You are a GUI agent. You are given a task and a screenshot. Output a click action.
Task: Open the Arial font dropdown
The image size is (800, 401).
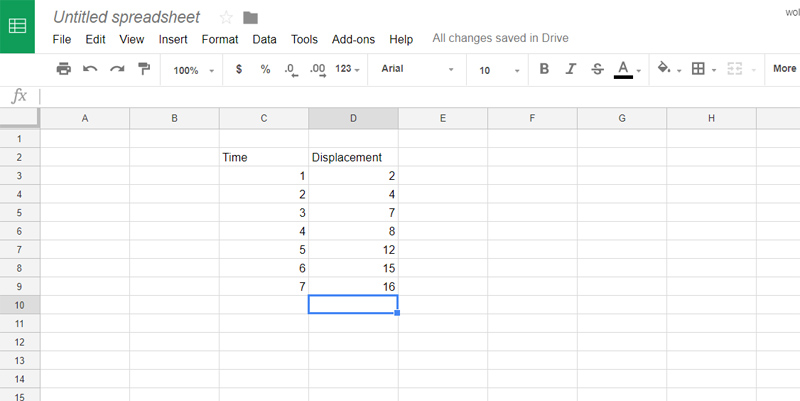pyautogui.click(x=417, y=70)
